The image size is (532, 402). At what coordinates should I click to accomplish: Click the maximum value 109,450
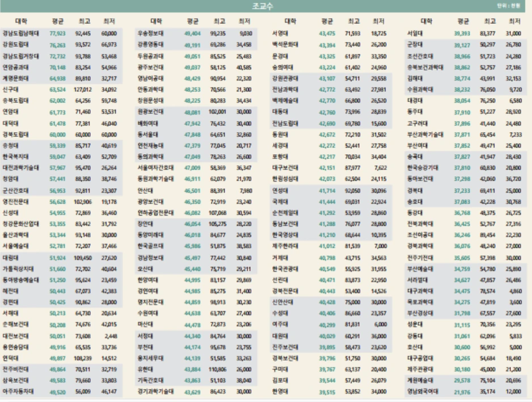tap(82, 258)
